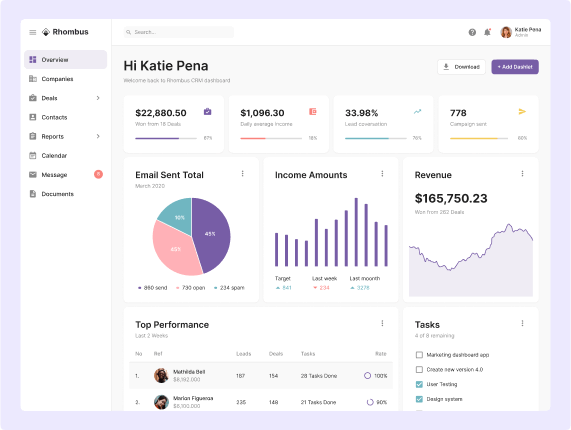Click the briefcase icon on $22,880.50 card
The image size is (571, 430).
click(x=208, y=111)
